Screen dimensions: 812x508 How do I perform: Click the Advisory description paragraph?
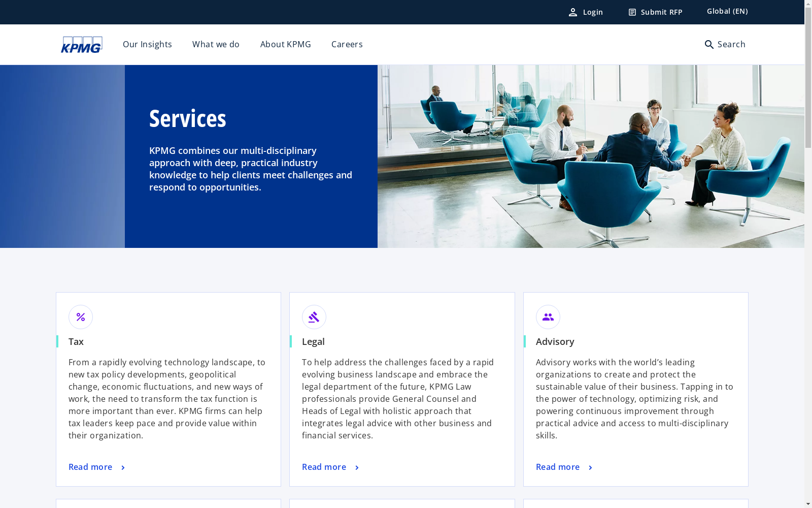pyautogui.click(x=635, y=399)
